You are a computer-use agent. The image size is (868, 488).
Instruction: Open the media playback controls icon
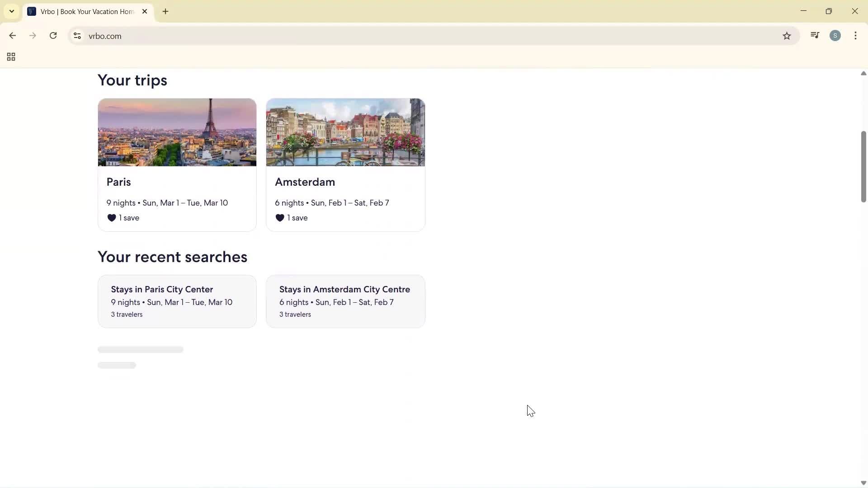815,35
